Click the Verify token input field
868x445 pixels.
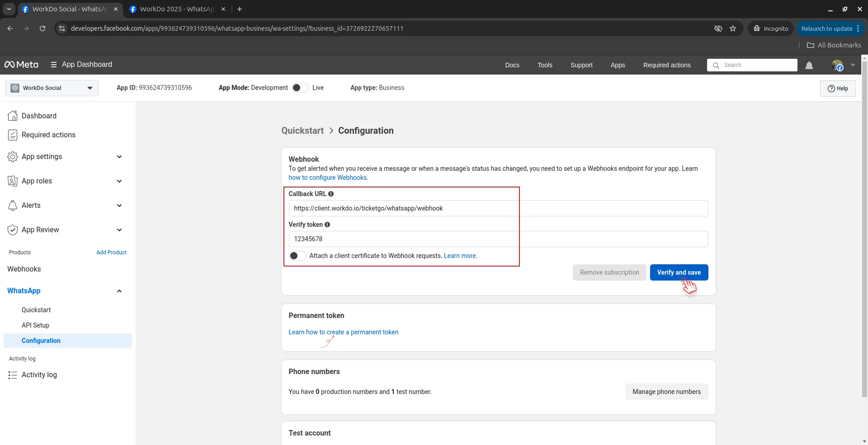tap(498, 239)
